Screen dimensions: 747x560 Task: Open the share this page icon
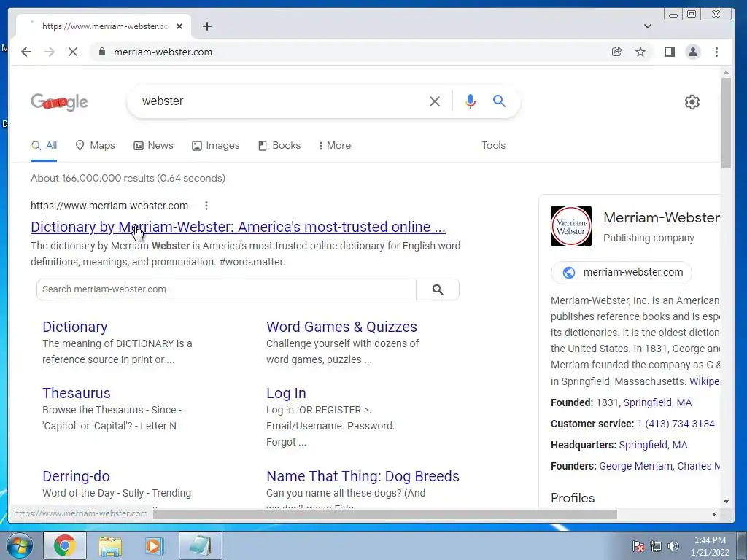pos(617,52)
